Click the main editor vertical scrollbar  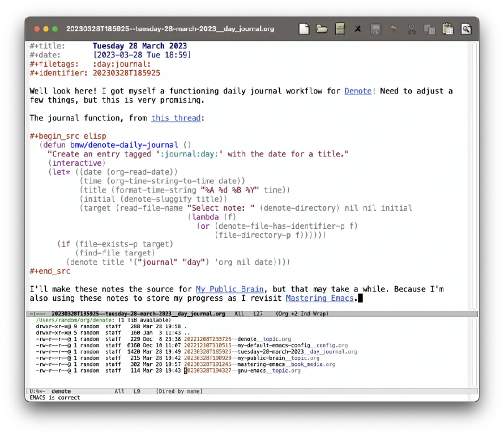[475, 176]
